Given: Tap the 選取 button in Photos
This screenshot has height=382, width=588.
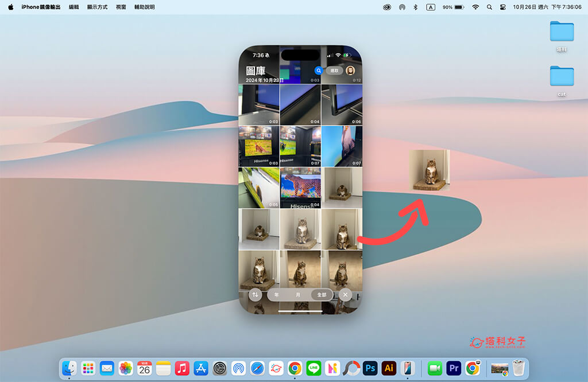Looking at the screenshot, I should 334,71.
